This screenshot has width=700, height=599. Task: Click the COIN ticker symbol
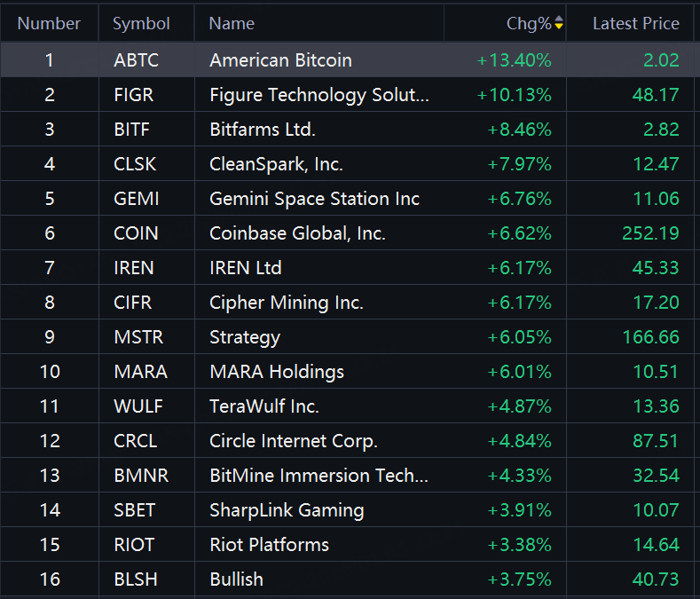[x=136, y=233]
